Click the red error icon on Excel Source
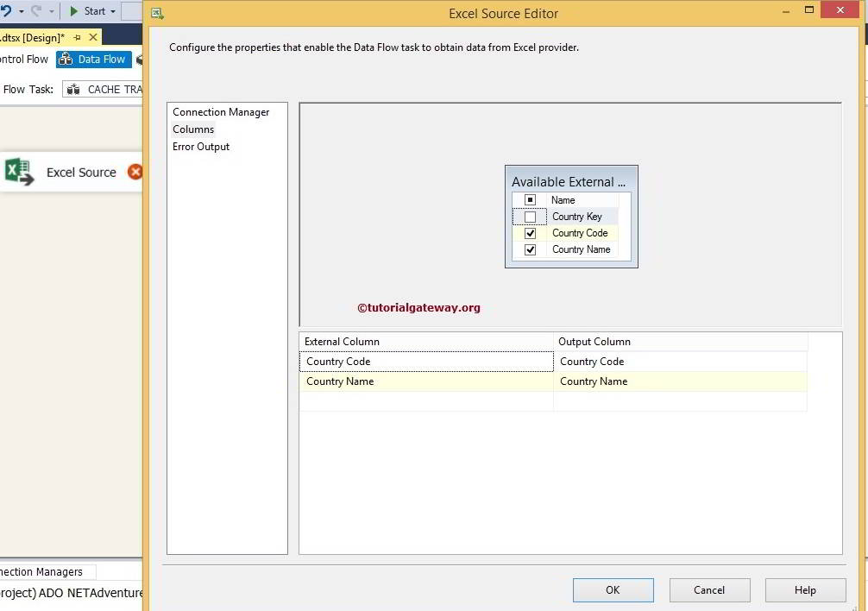This screenshot has height=611, width=868. (135, 172)
